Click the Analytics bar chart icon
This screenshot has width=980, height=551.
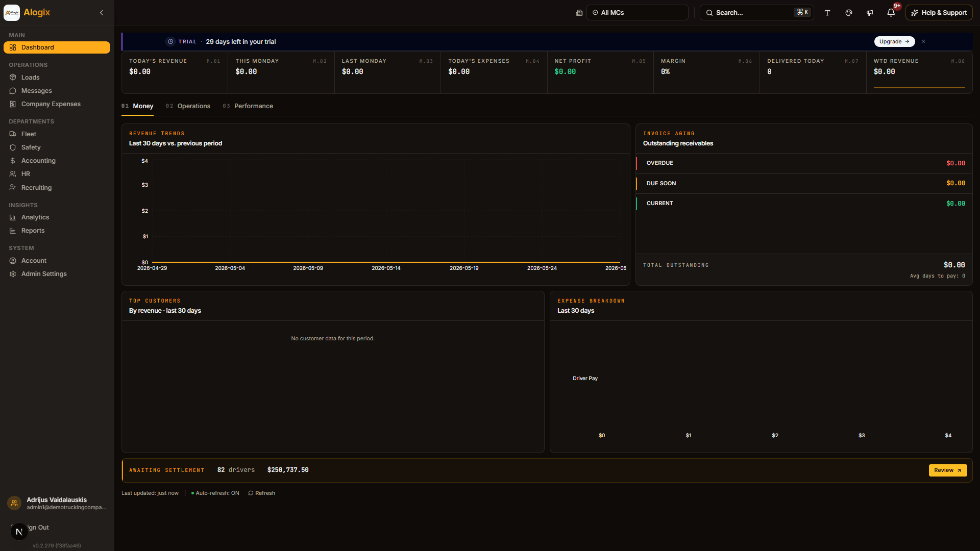coord(13,217)
